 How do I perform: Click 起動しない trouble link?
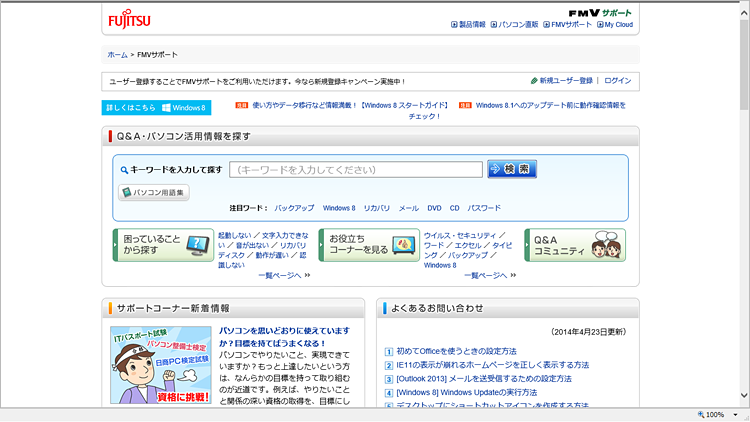(234, 235)
